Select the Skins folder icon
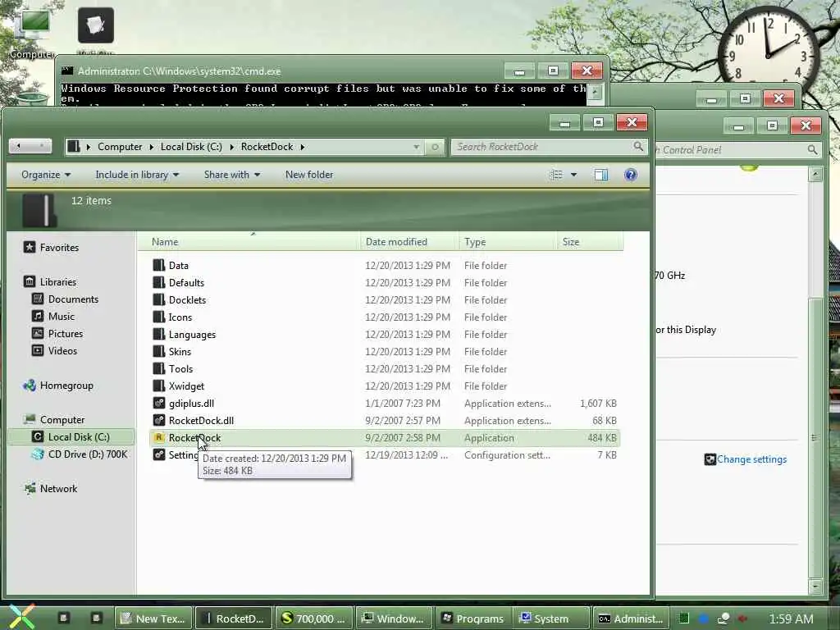The width and height of the screenshot is (840, 630). pos(158,351)
